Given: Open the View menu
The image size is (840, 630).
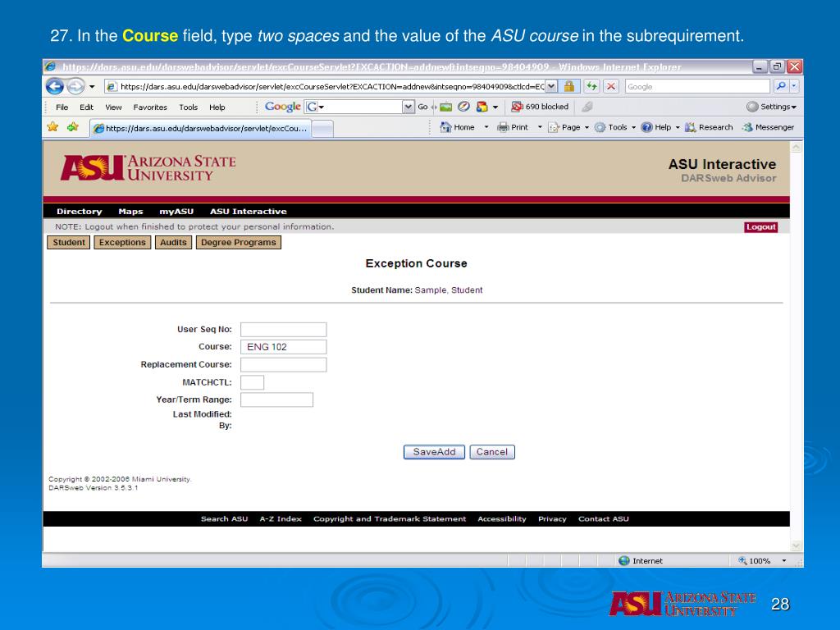Looking at the screenshot, I should [113, 107].
